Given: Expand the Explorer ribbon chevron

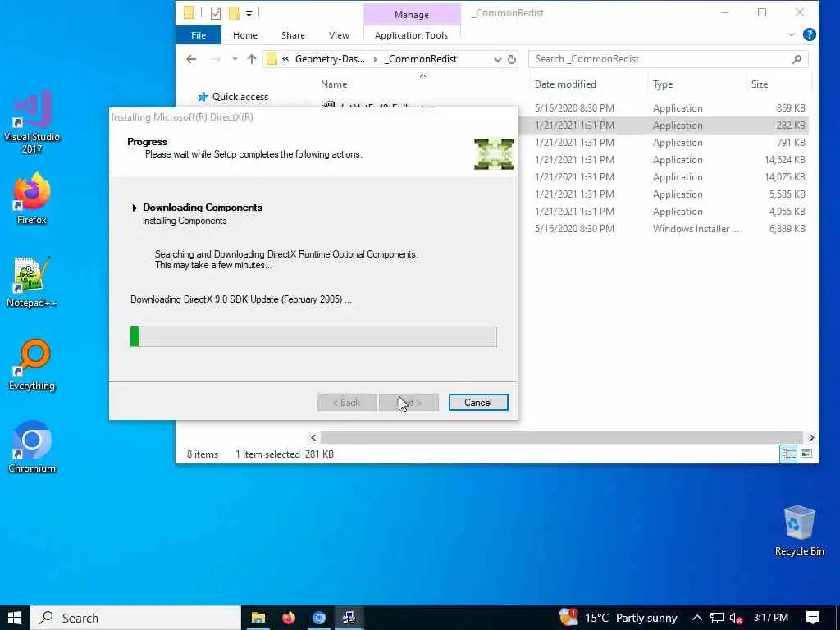Looking at the screenshot, I should point(792,34).
